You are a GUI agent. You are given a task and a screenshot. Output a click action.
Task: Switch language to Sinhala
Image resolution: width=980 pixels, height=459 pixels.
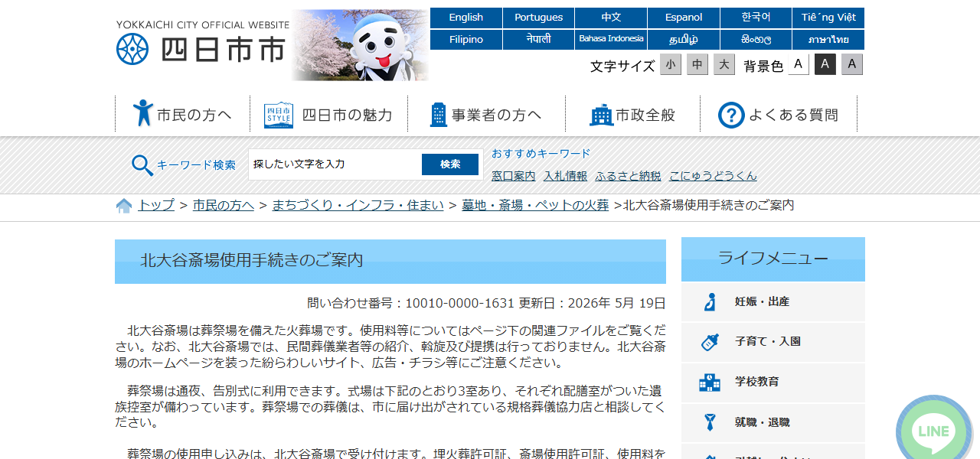point(756,40)
